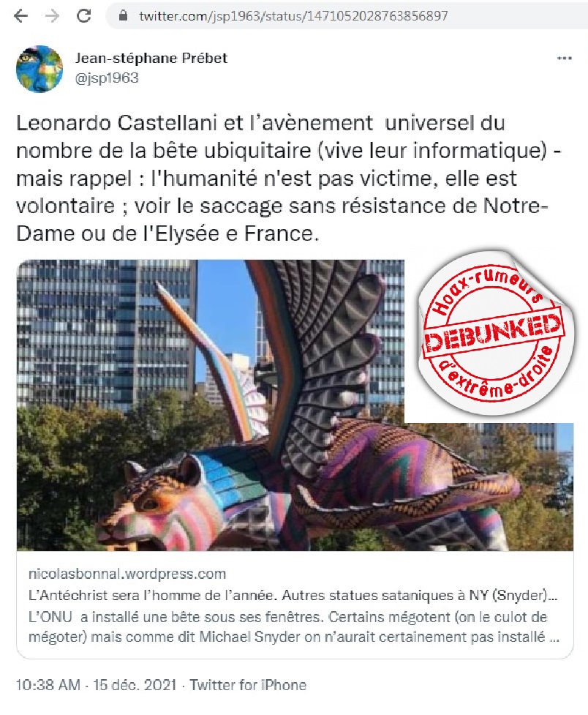Viewport: 588px width, 715px height.
Task: Open the tweet's three-dot more menu
Action: pyautogui.click(x=565, y=59)
